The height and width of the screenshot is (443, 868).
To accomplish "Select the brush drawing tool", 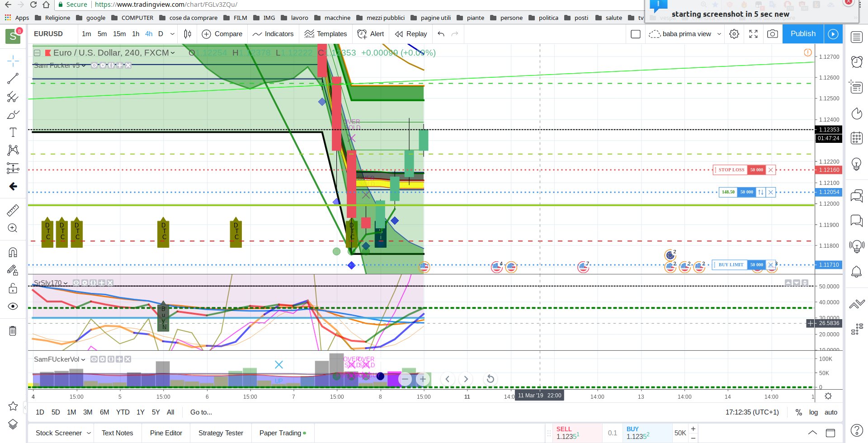I will tap(13, 114).
